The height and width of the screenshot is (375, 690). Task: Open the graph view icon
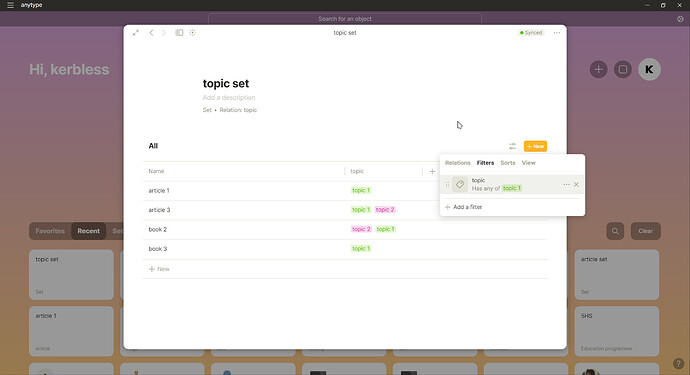tap(193, 33)
